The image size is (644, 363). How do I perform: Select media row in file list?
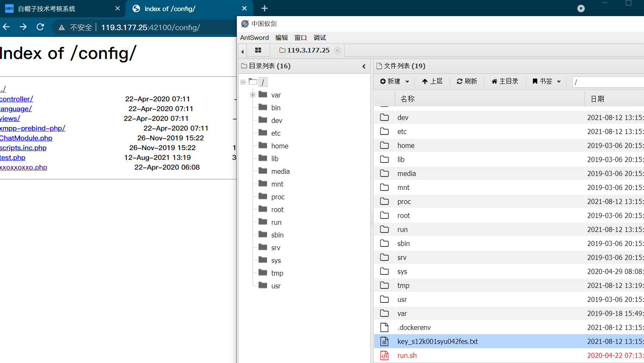509,173
